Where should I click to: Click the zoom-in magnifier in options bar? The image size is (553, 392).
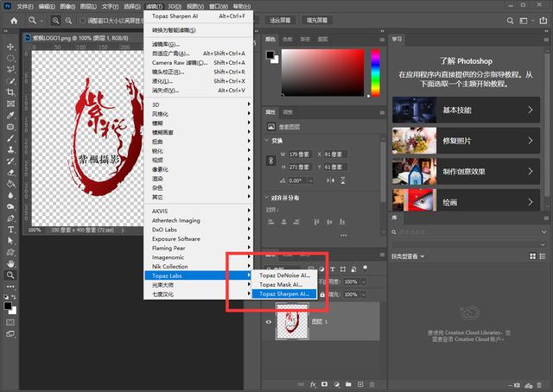tap(55, 21)
